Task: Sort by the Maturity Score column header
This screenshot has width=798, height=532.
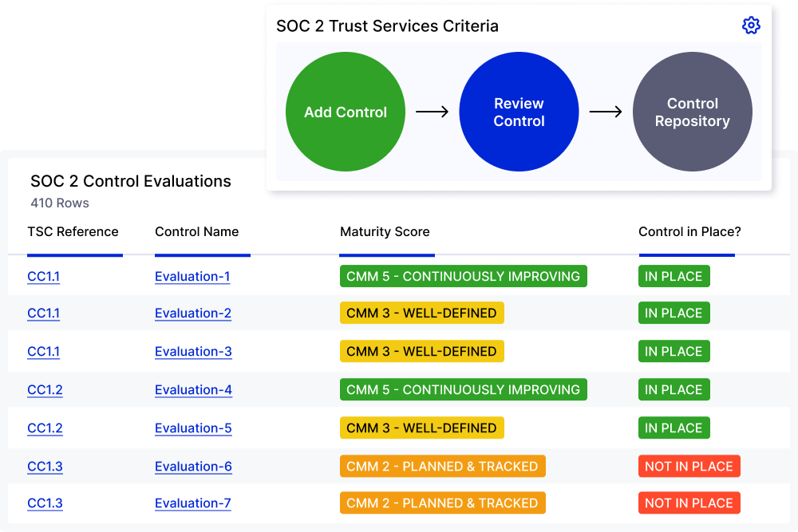Action: coord(385,232)
